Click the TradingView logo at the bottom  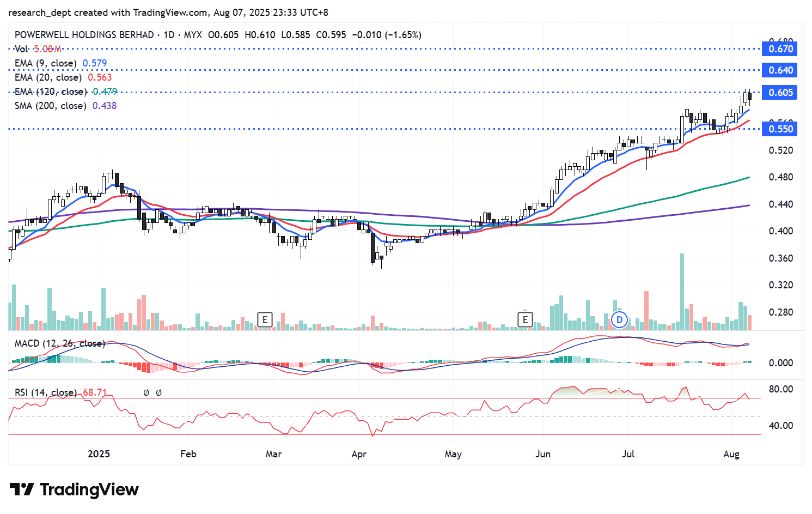(74, 489)
